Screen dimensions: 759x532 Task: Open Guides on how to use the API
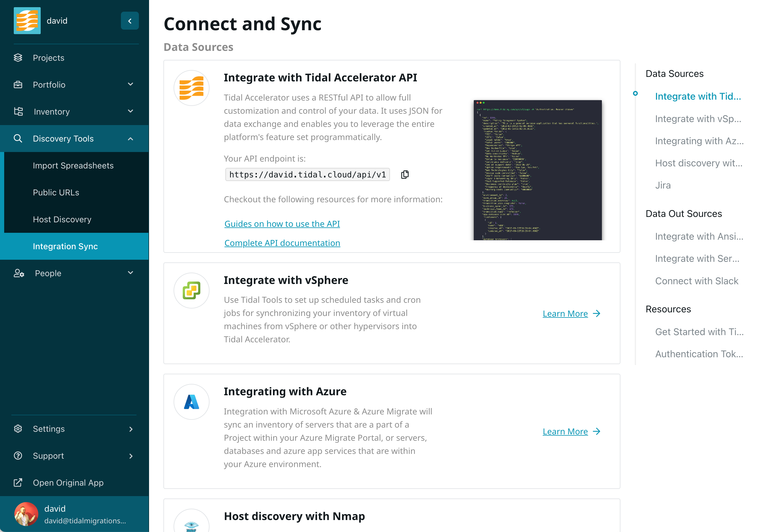tap(282, 224)
